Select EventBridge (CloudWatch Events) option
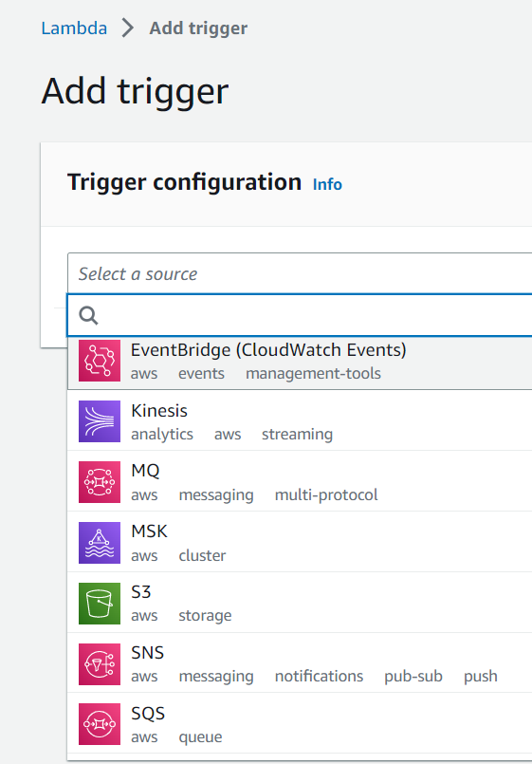 coord(300,363)
